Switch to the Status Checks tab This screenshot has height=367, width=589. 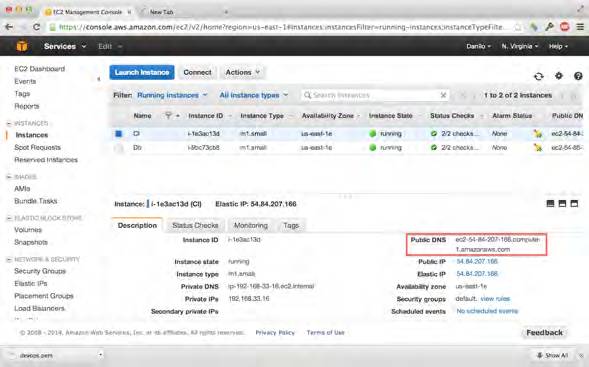click(195, 225)
